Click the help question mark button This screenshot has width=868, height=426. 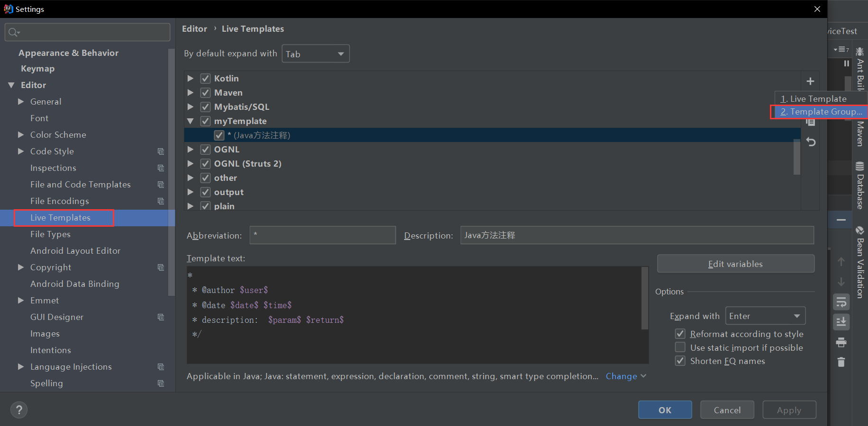point(19,410)
